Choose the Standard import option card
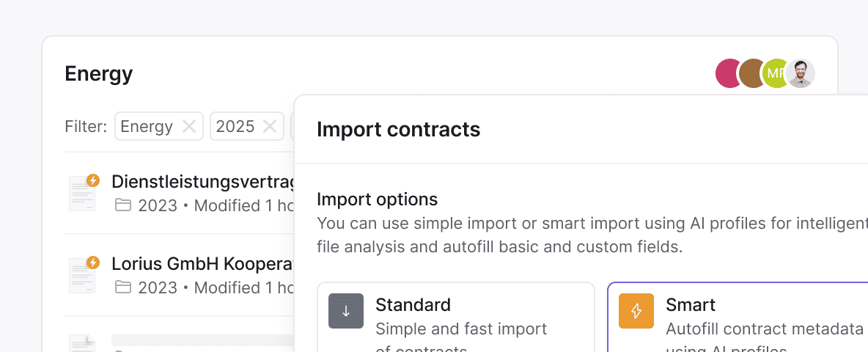 pyautogui.click(x=455, y=319)
